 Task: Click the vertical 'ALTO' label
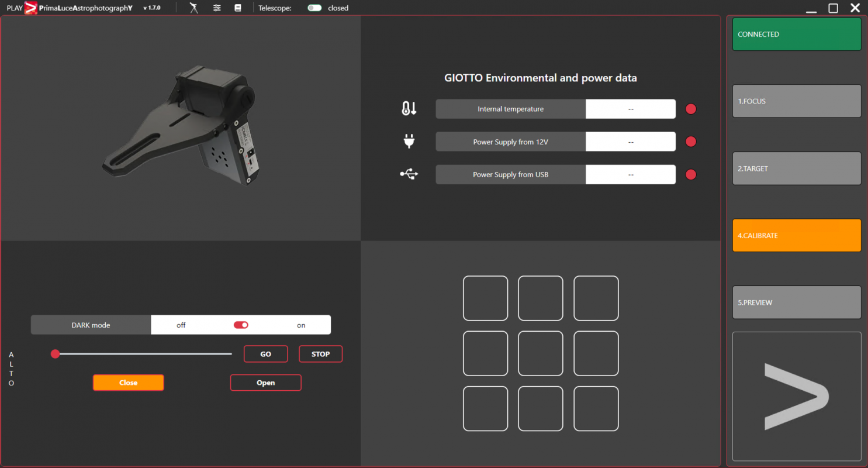pos(11,369)
